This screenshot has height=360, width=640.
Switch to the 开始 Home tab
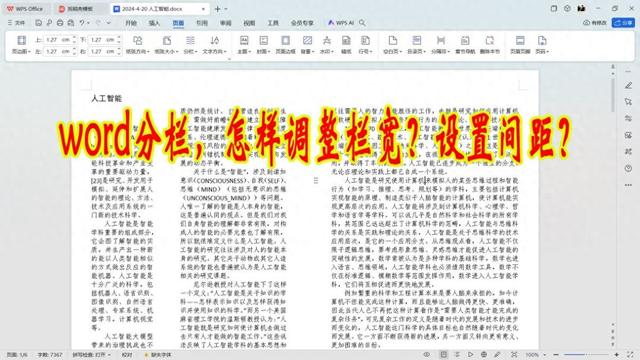pyautogui.click(x=131, y=23)
